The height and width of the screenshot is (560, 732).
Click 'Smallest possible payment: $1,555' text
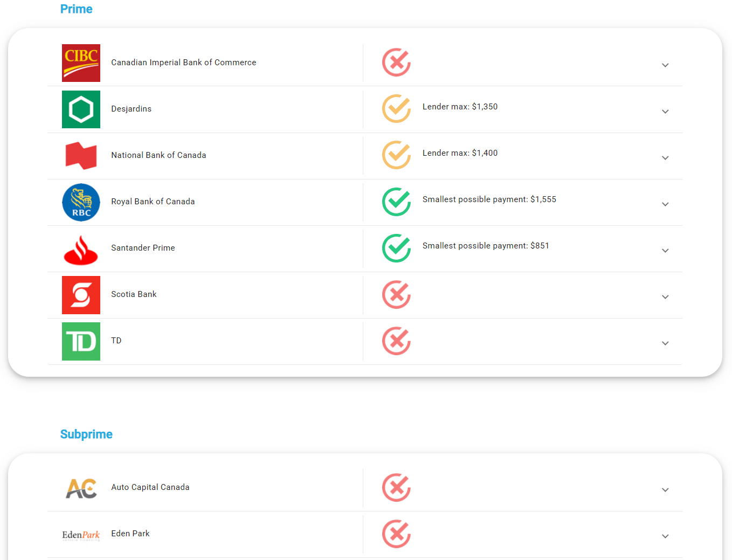(489, 199)
